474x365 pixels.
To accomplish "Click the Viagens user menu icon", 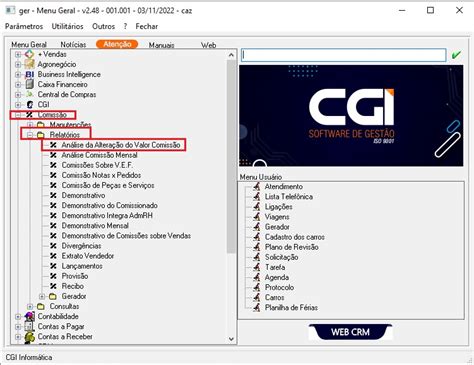I will pyautogui.click(x=257, y=217).
